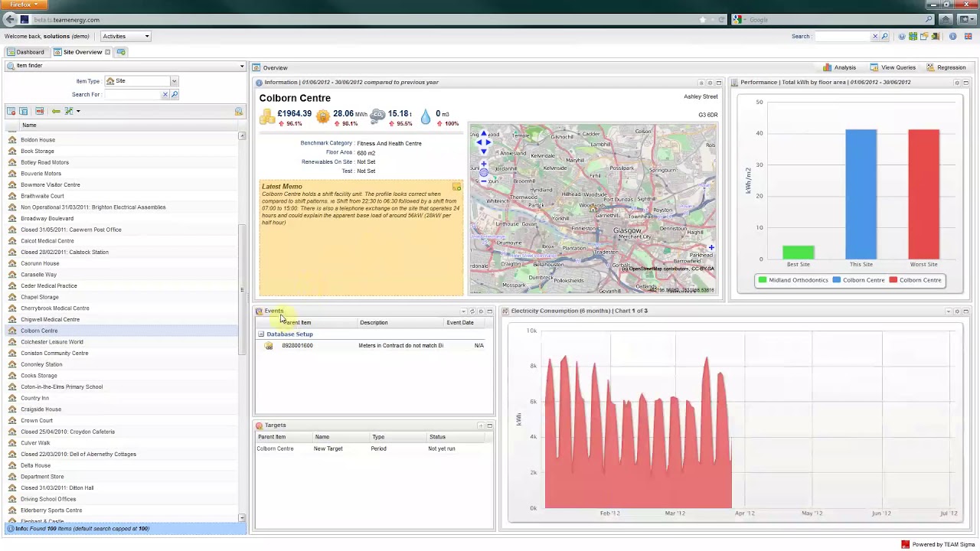Zoom out on the map

coord(483,181)
